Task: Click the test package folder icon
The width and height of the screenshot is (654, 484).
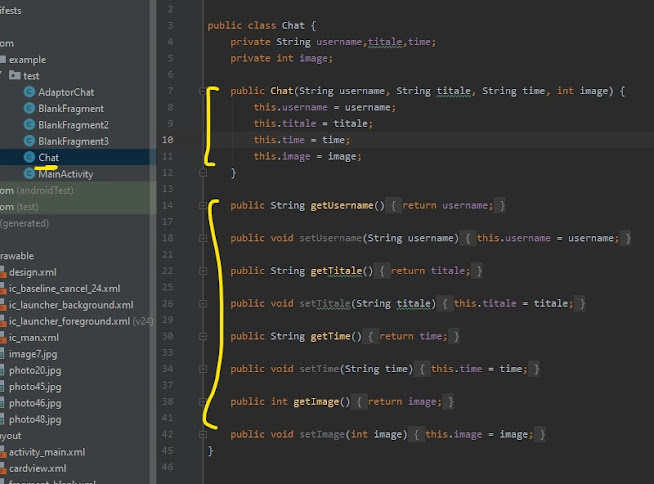Action: click(x=14, y=76)
